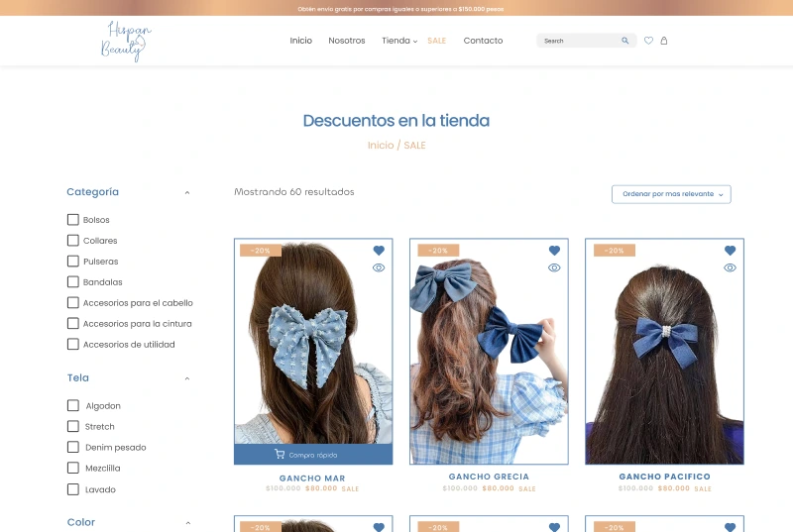Select the SALE nav item
This screenshot has width=793, height=532.
tap(436, 41)
